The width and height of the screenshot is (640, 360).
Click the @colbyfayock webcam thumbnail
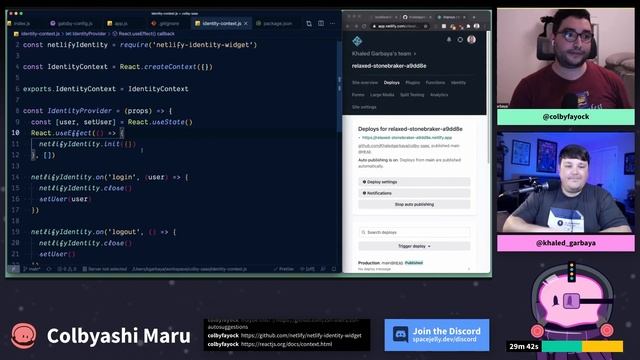pos(566,58)
